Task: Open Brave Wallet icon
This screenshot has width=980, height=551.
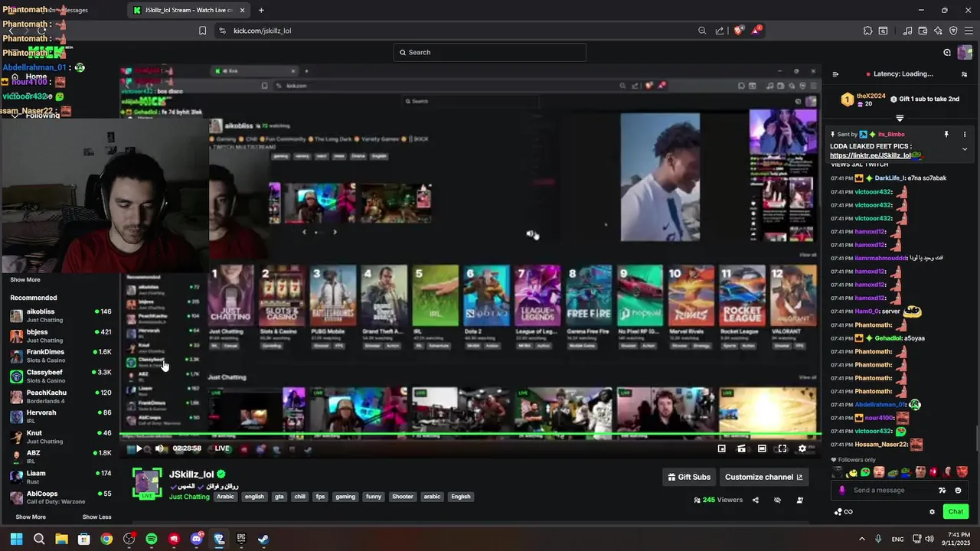Action: click(923, 31)
